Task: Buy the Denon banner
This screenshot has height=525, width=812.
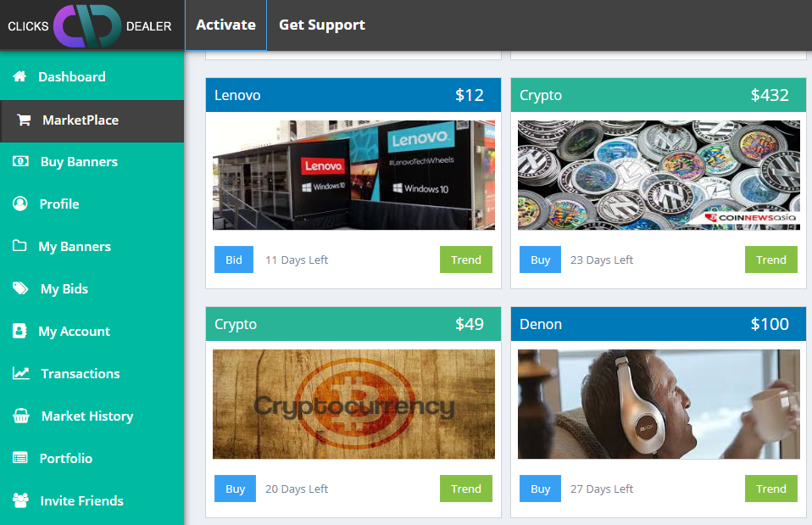Action: 540,489
